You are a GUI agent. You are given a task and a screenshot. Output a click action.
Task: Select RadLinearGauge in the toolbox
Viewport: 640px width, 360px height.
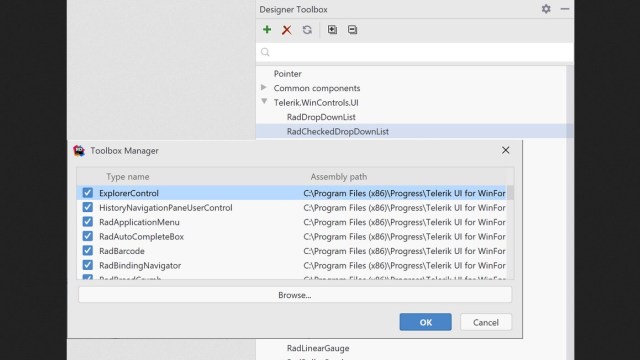point(318,348)
